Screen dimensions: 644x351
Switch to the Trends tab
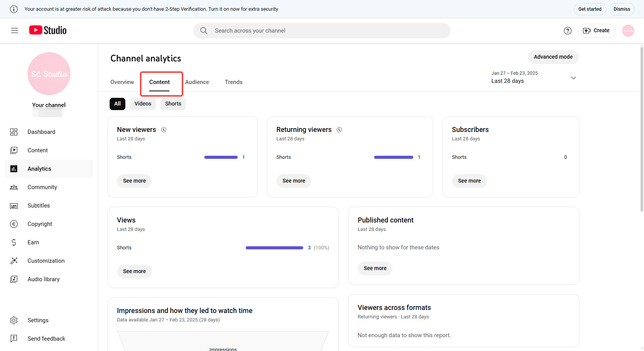click(x=233, y=82)
